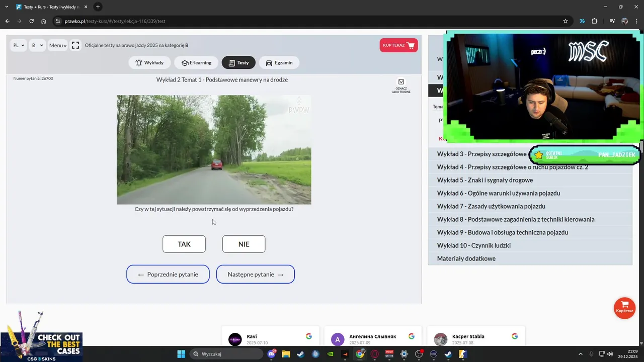Go back with the browser back arrow
644x362 pixels.
coord(7,21)
